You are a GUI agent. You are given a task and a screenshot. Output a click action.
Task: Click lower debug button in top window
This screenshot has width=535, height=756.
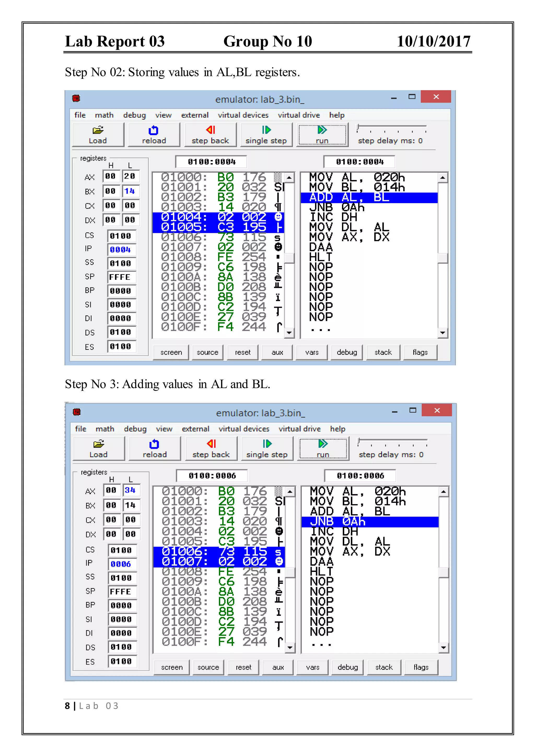(x=347, y=352)
